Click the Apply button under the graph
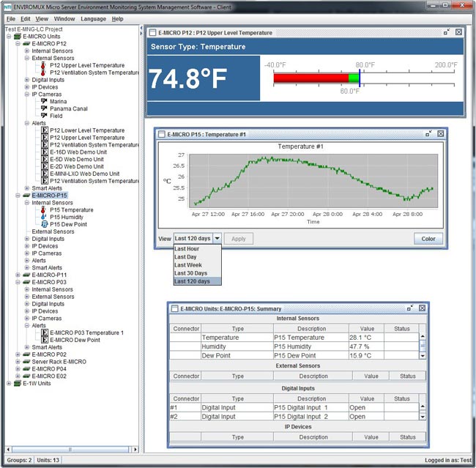 tap(239, 239)
